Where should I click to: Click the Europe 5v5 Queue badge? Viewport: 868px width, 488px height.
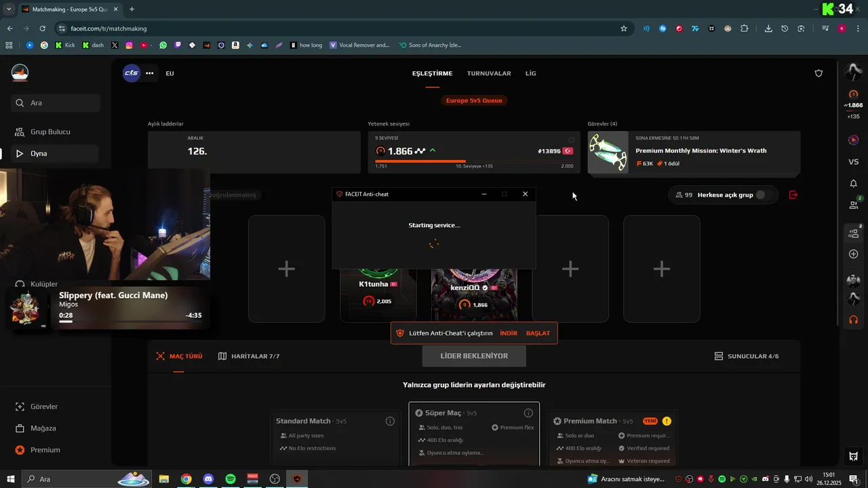(474, 100)
